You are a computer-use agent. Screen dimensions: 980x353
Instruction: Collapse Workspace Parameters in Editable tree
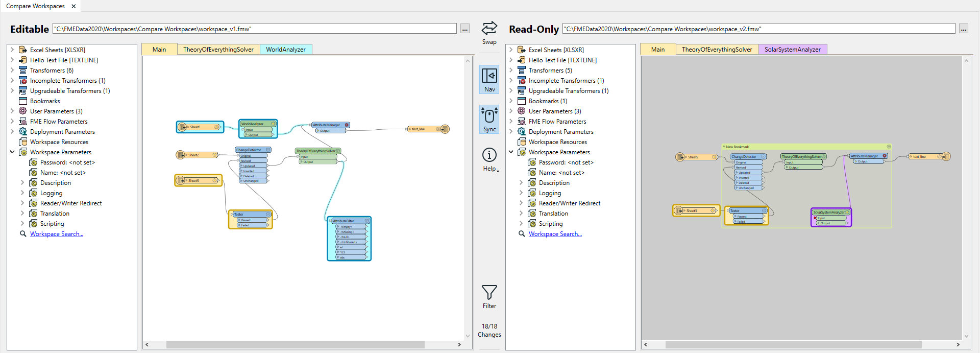tap(12, 152)
